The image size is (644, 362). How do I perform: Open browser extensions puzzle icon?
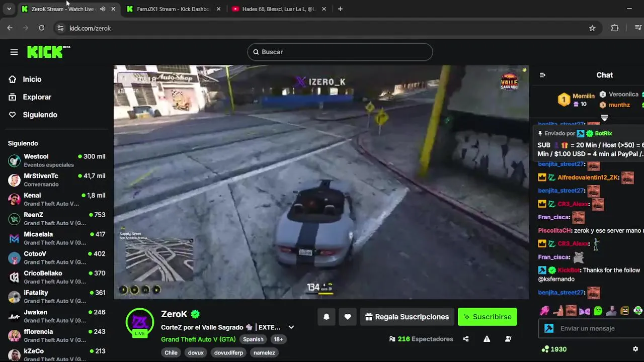615,28
